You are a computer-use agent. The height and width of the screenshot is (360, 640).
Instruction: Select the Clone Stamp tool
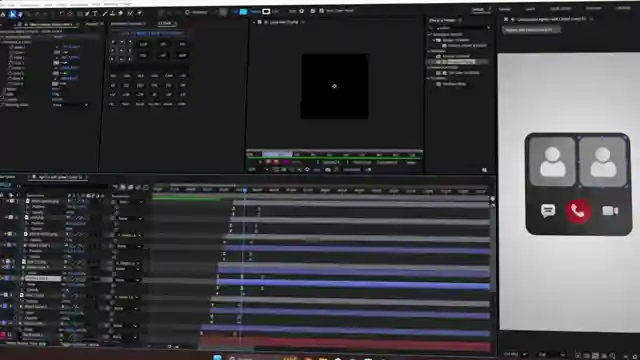pos(113,14)
